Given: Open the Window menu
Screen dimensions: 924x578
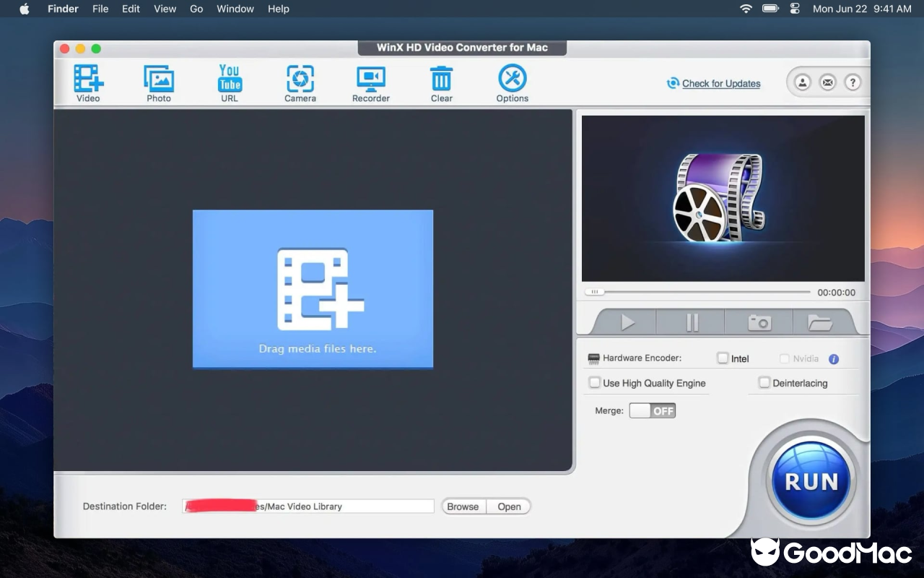Looking at the screenshot, I should pos(235,9).
